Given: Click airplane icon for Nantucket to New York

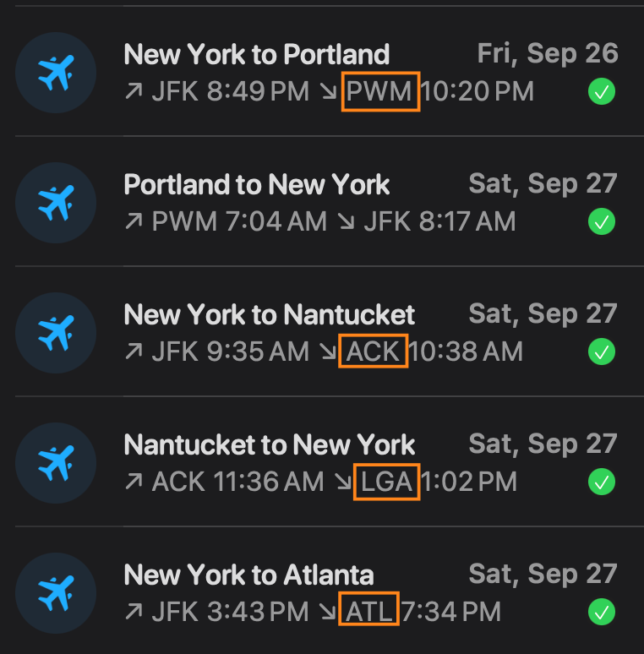Looking at the screenshot, I should pos(56,463).
